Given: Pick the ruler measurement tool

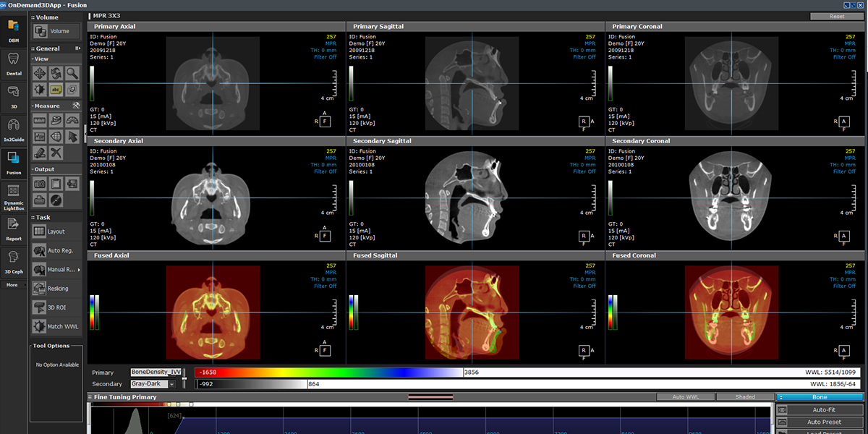Looking at the screenshot, I should pyautogui.click(x=39, y=120).
